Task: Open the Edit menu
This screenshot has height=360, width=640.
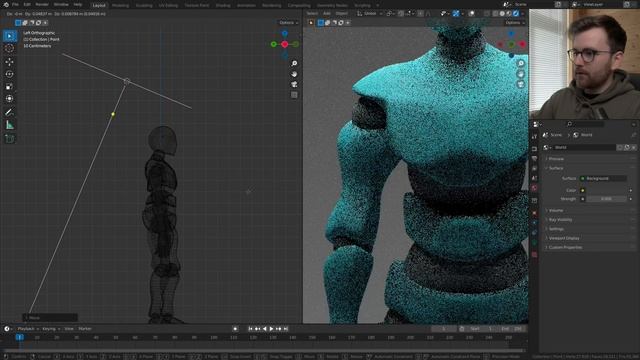Action: point(27,4)
